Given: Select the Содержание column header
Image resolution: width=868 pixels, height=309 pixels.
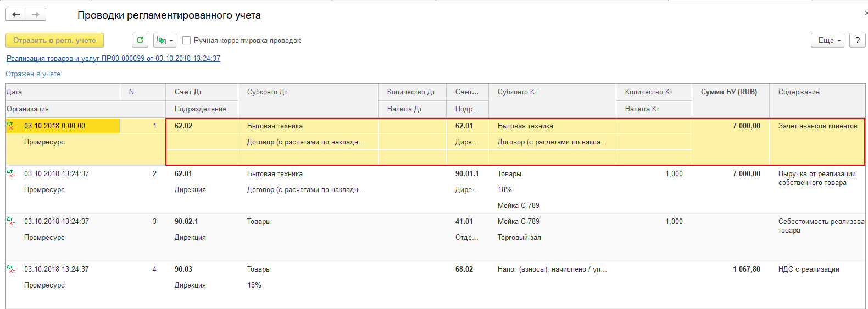Looking at the screenshot, I should point(799,92).
